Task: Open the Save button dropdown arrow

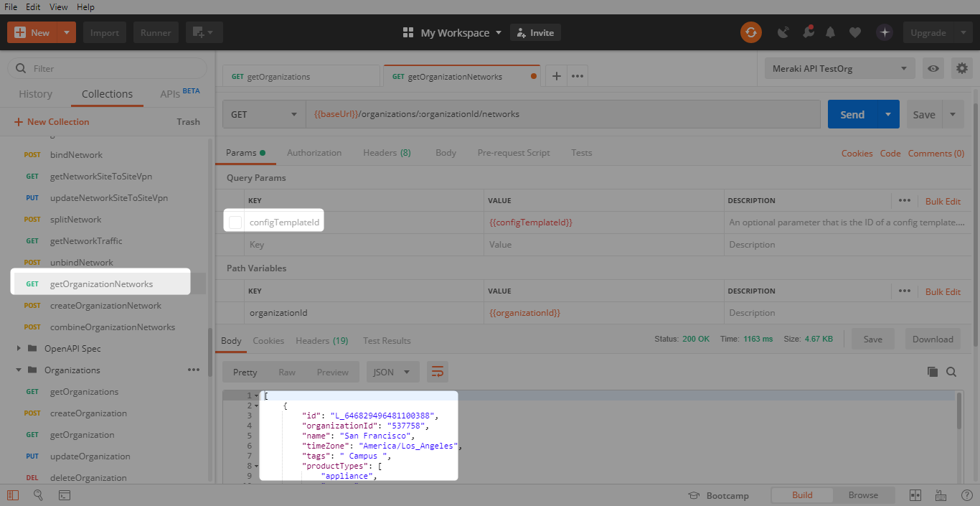Action: tap(953, 114)
